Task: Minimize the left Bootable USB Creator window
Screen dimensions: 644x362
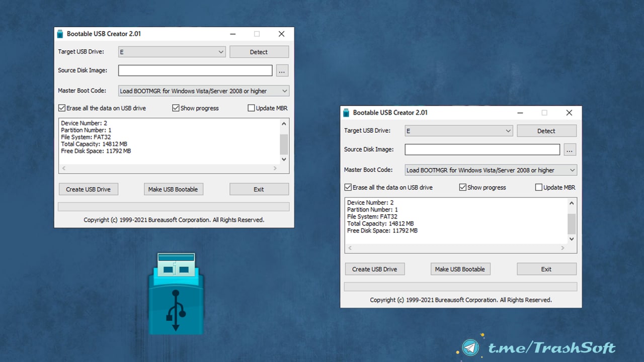Action: pos(232,34)
